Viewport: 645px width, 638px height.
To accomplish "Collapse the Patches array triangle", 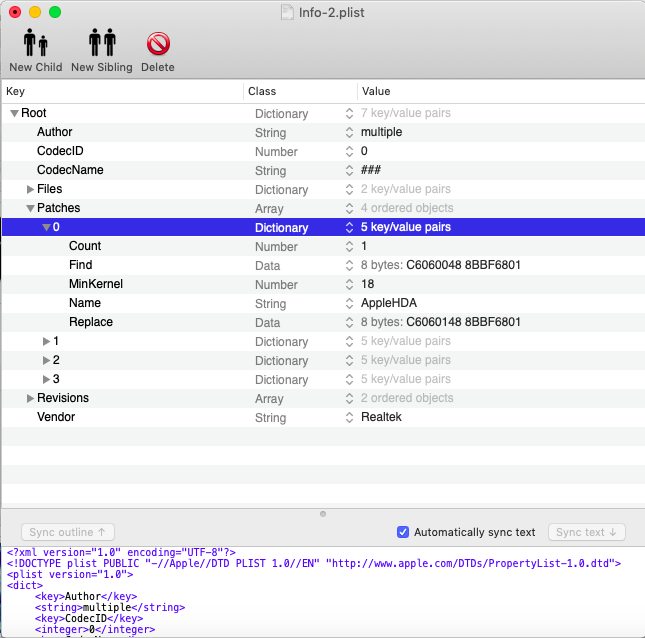I will coord(30,208).
